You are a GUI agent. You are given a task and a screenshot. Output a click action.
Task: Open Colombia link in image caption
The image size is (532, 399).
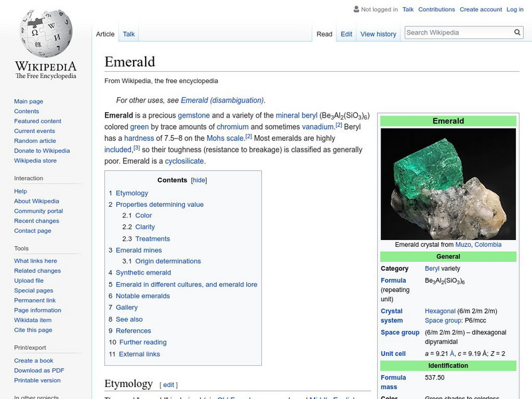click(x=488, y=245)
